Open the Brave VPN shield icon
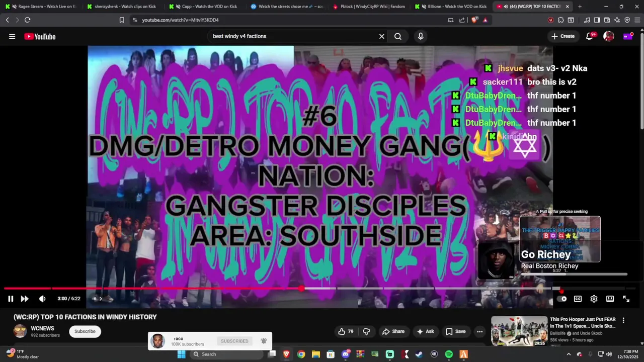This screenshot has height=362, width=644. point(627,20)
